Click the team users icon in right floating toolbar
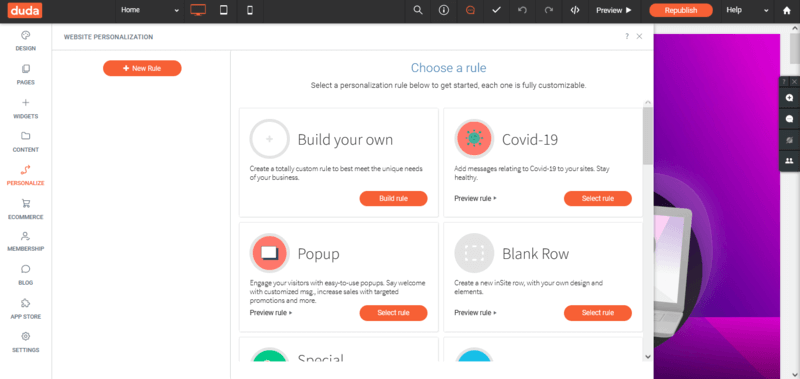 click(x=789, y=161)
